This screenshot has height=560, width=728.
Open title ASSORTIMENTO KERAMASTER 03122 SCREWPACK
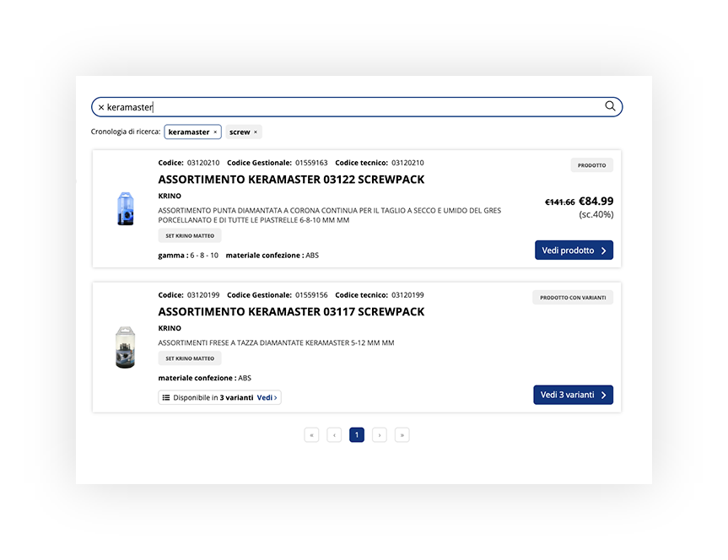point(291,180)
